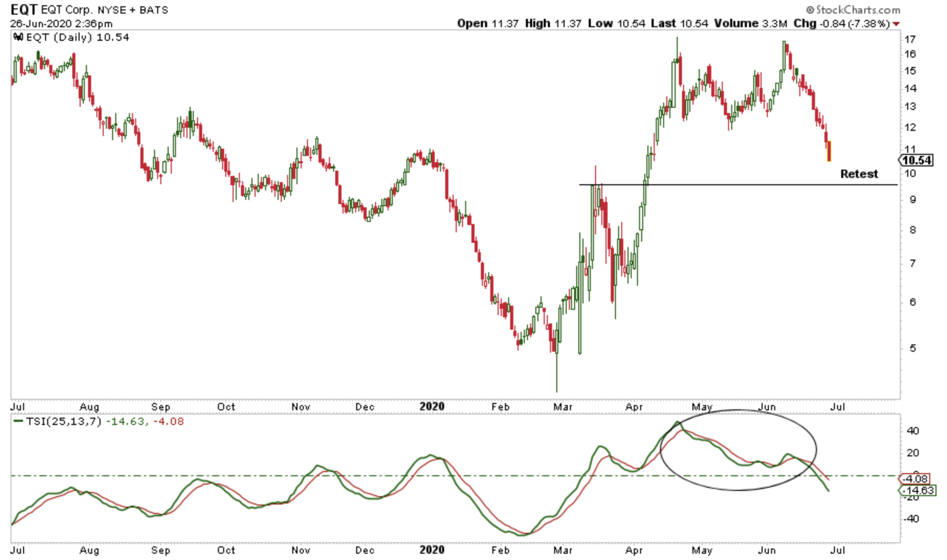
Task: Select the 'Low 10.54' value
Action: (616, 24)
